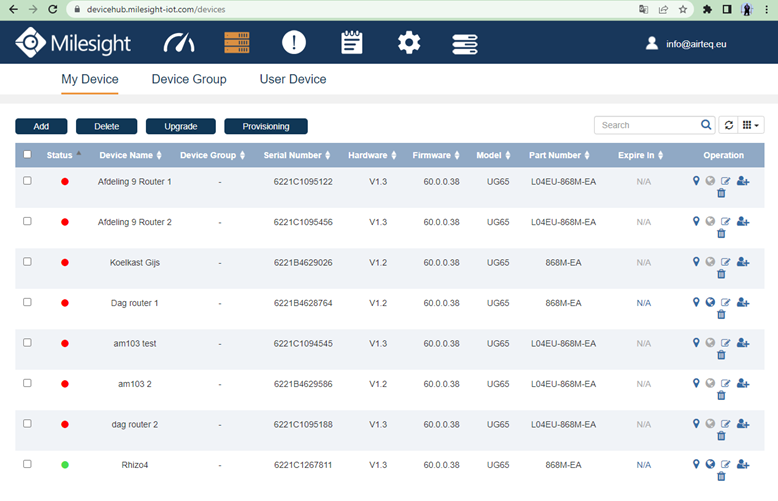Click the green status dot for Rhizo4

65,465
